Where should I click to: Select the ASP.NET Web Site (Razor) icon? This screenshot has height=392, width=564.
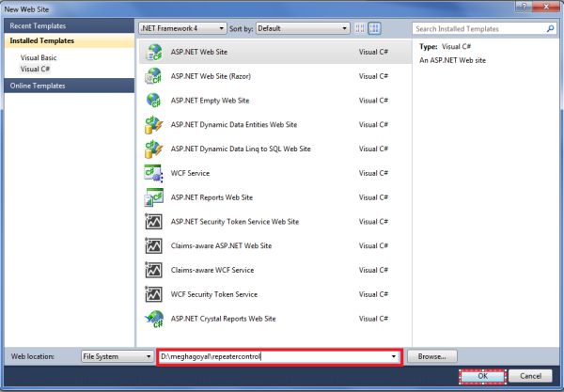[154, 76]
